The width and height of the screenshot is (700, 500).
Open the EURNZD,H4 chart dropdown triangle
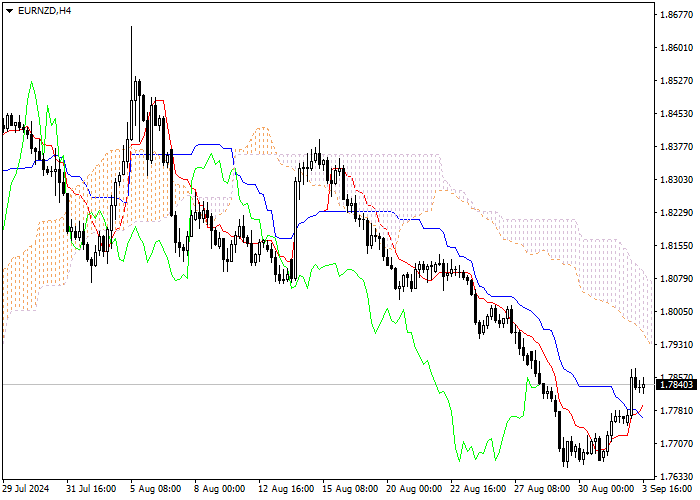(9, 11)
